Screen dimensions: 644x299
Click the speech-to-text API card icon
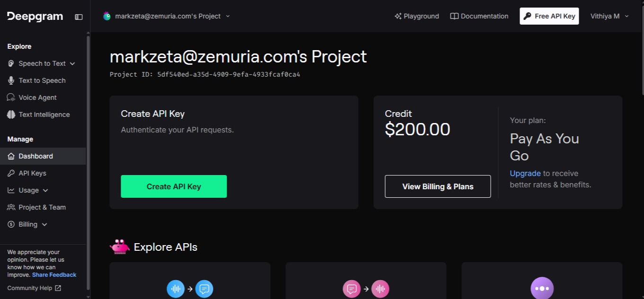click(190, 288)
